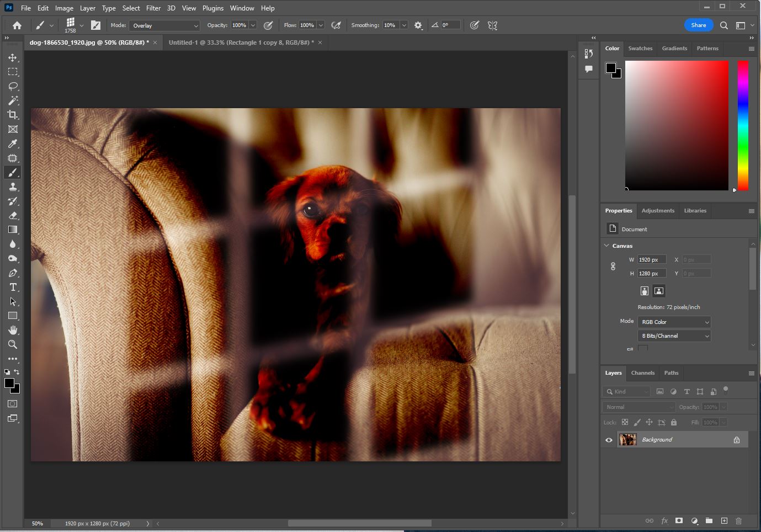Toggle width-height link constraint
Viewport: 761px width, 532px height.
point(613,267)
